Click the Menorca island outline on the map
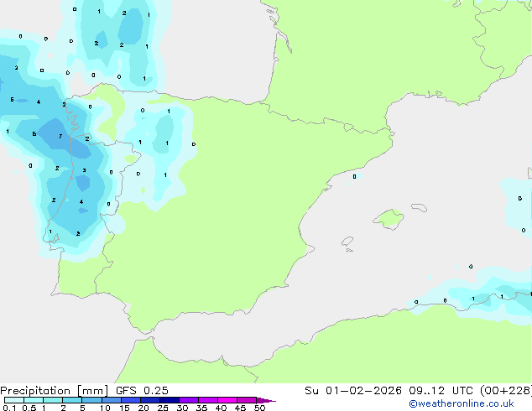 (x=419, y=207)
